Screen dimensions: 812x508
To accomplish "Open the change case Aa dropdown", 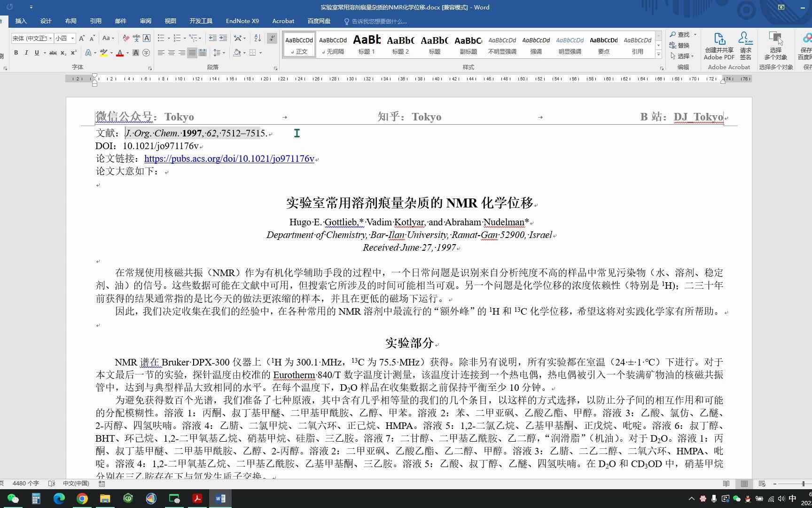I will (108, 38).
